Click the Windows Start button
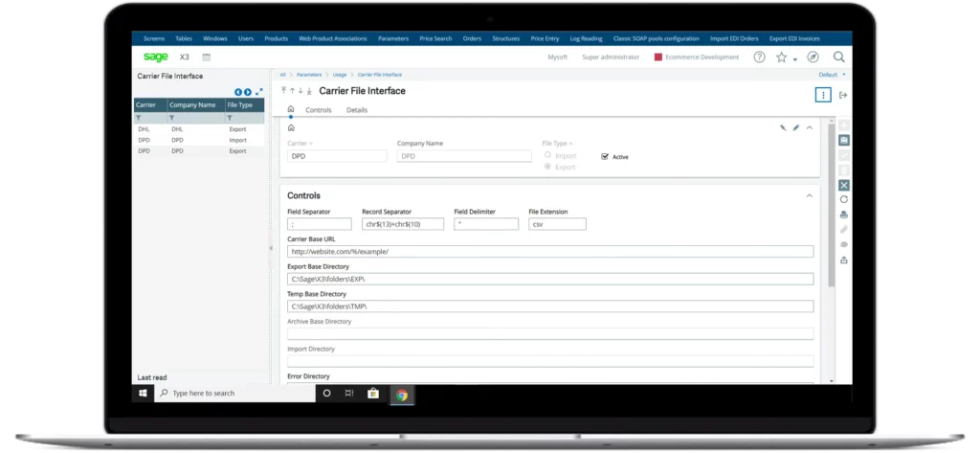The height and width of the screenshot is (453, 980). [143, 394]
